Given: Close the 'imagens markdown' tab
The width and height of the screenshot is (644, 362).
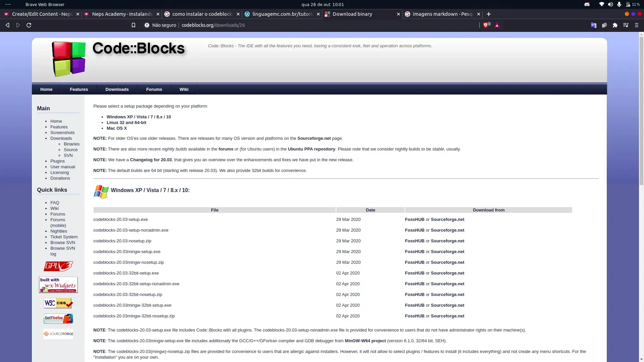Looking at the screenshot, I should click(479, 14).
